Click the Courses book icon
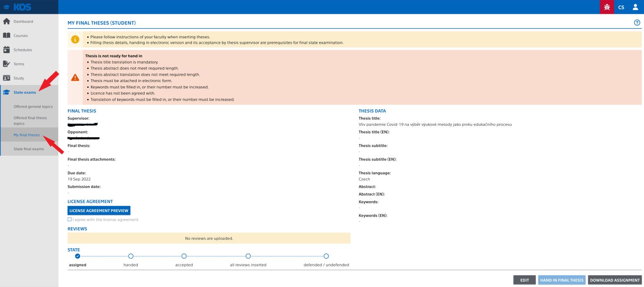 [6, 36]
